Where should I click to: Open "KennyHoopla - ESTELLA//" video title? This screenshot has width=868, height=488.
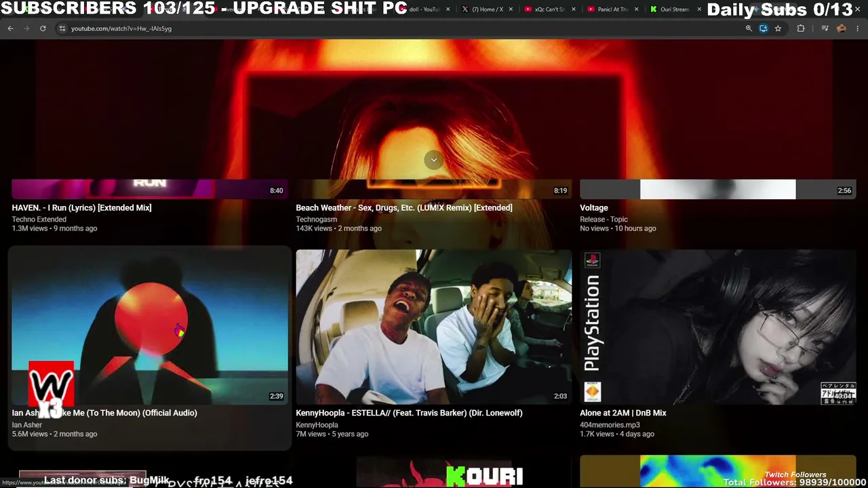pos(409,413)
